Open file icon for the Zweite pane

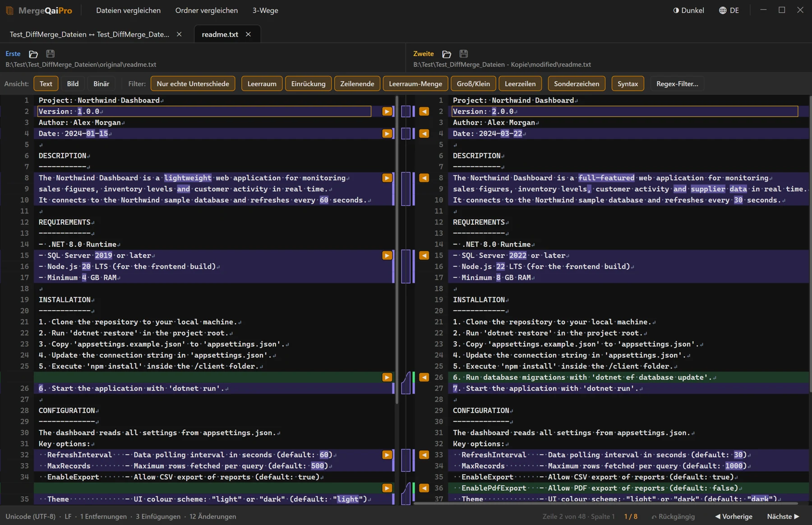click(x=447, y=54)
